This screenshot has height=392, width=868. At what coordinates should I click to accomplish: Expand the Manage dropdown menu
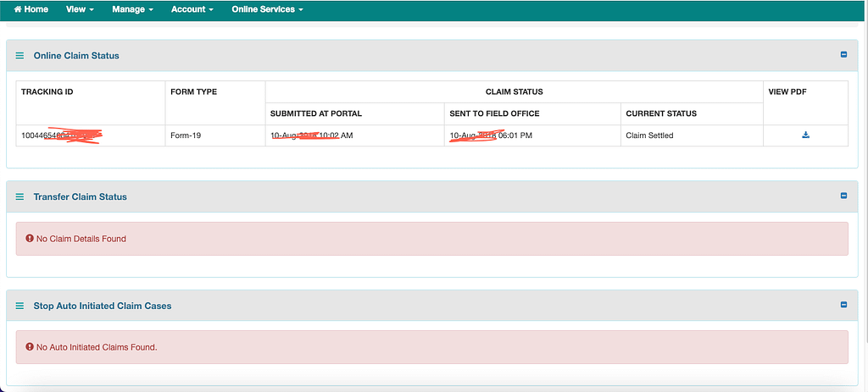pos(133,9)
